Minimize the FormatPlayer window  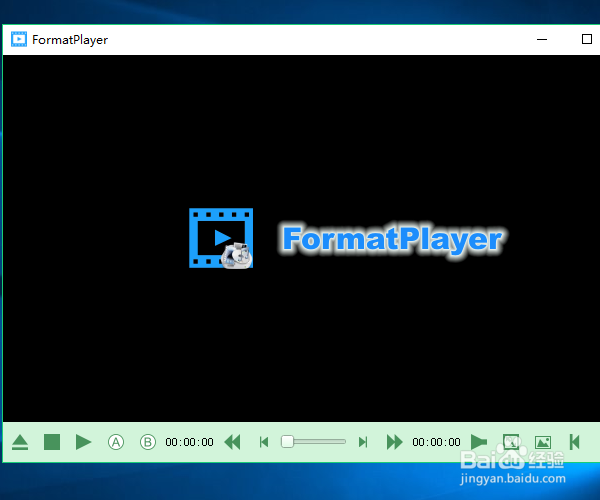coord(542,39)
